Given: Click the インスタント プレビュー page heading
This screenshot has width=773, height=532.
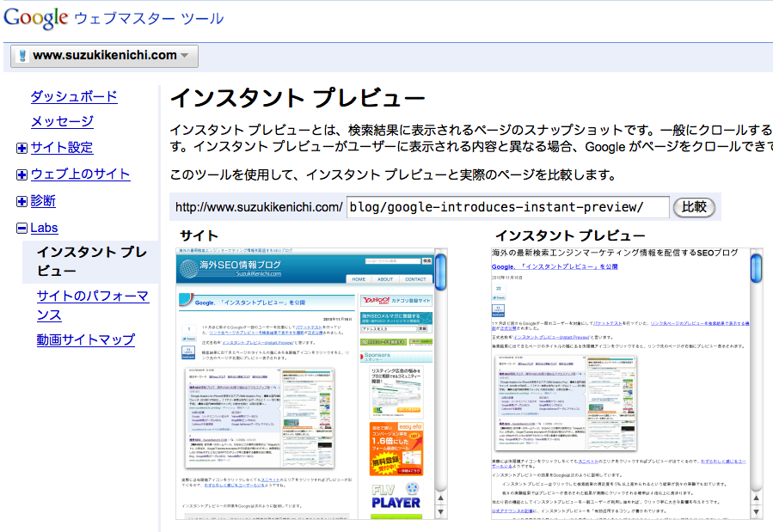Looking at the screenshot, I should pyautogui.click(x=298, y=97).
